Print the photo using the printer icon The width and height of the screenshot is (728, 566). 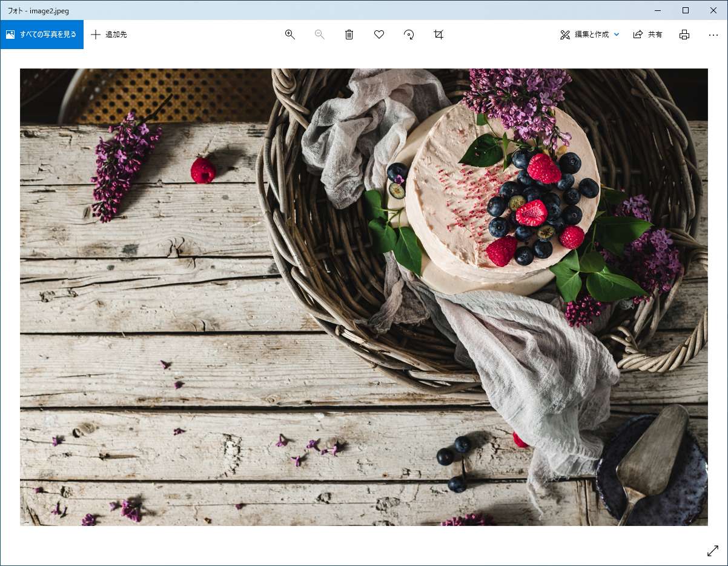tap(684, 35)
